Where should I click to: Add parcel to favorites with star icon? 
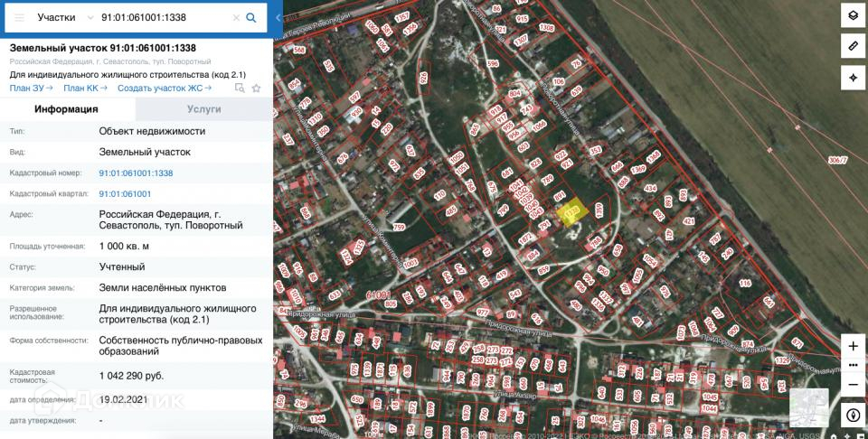(256, 88)
